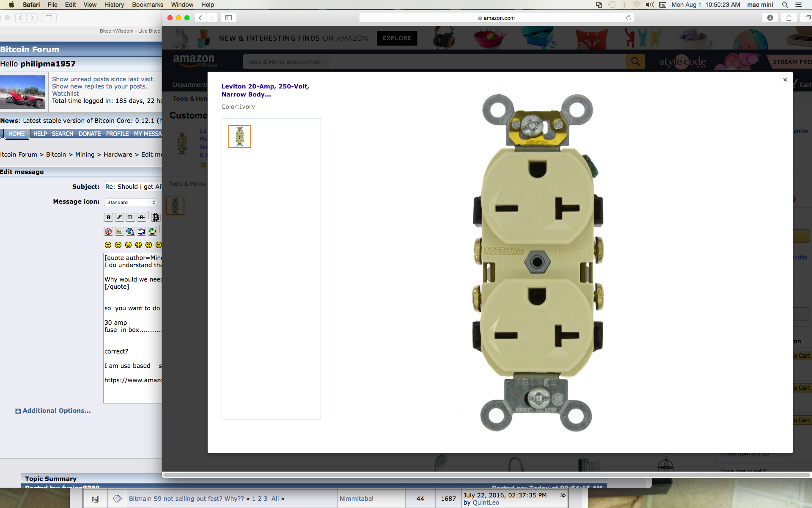Viewport: 812px width, 508px height.
Task: Click Show new replies to your posts
Action: pos(99,86)
